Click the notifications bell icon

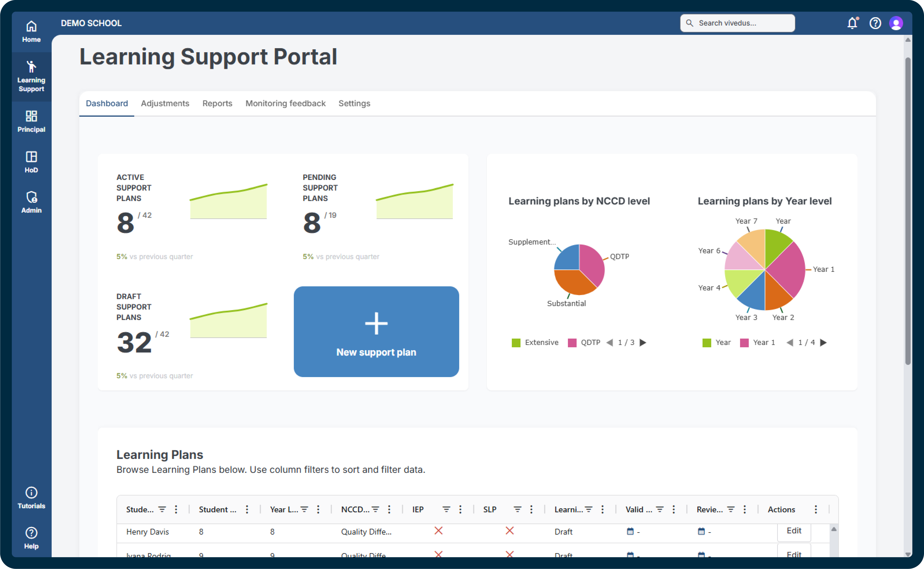point(852,23)
